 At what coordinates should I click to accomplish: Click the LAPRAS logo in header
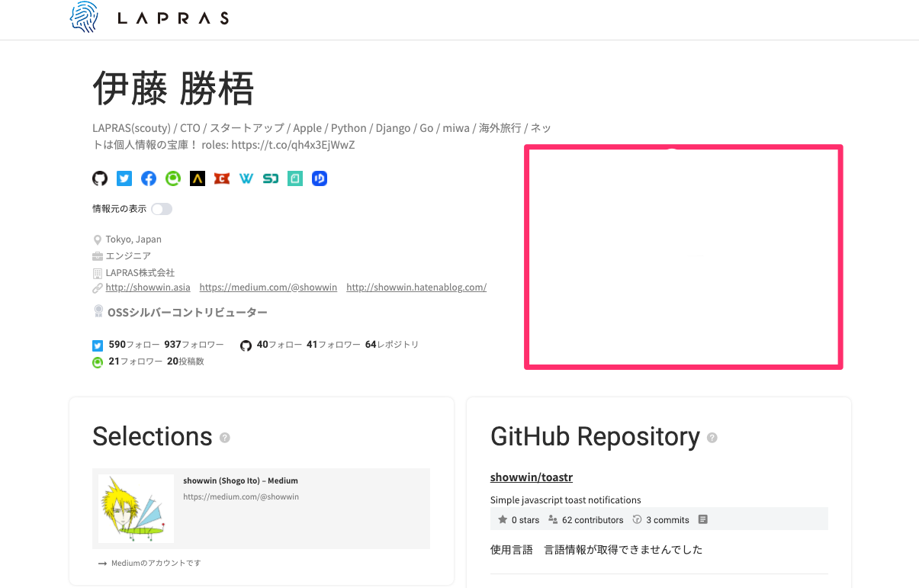pos(149,18)
